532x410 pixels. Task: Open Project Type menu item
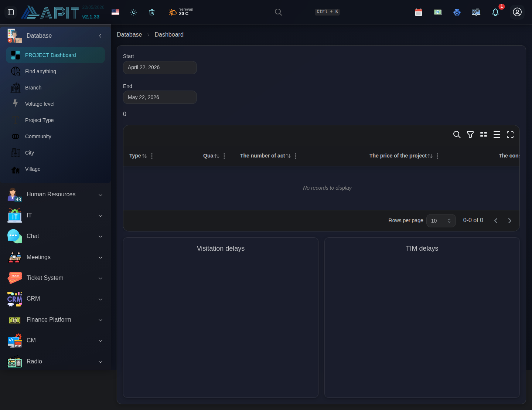point(55,120)
